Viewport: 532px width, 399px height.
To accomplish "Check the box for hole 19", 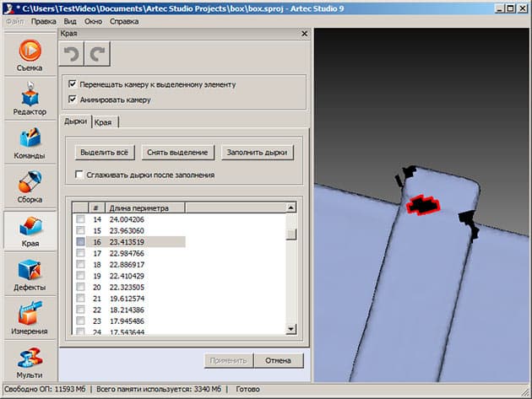I will click(x=80, y=276).
